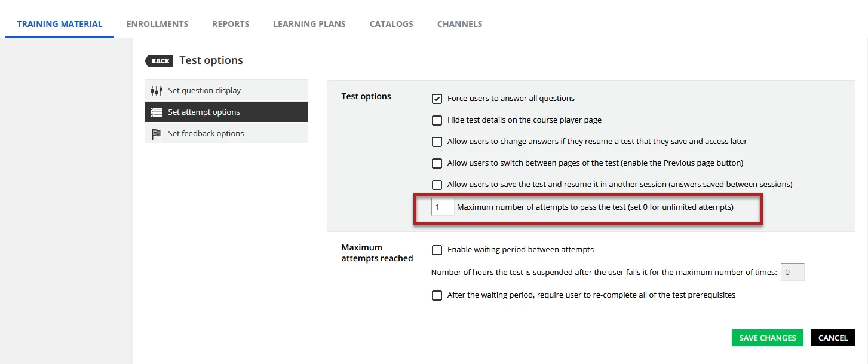Switch to the Reports tab

(x=231, y=24)
